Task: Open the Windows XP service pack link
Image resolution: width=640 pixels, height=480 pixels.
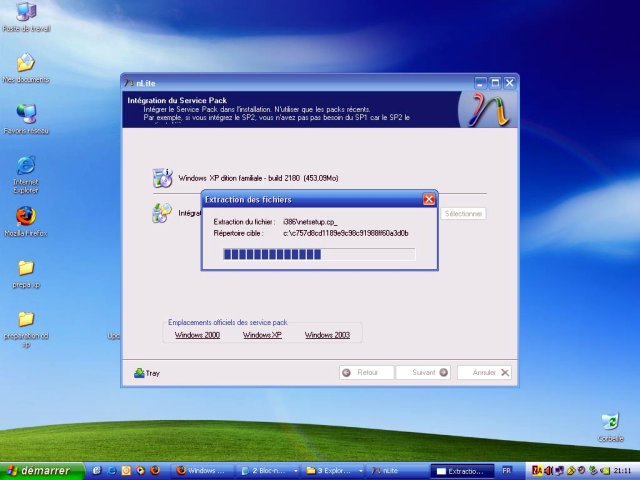Action: tap(262, 335)
